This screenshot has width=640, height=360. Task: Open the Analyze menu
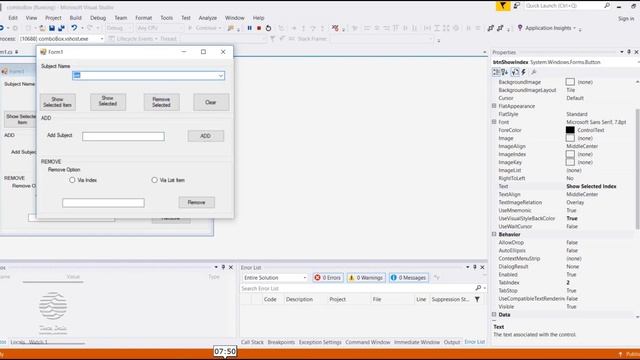click(x=208, y=18)
